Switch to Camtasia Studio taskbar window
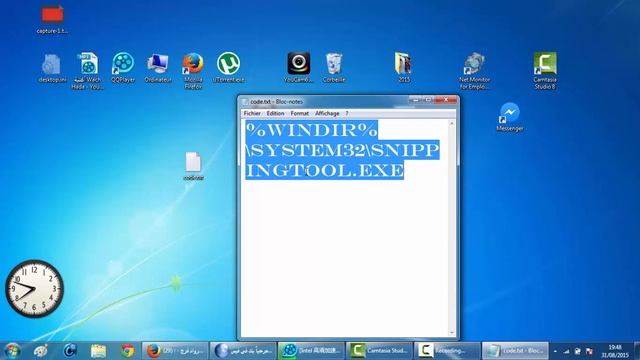Viewport: 640px width, 360px height. pyautogui.click(x=379, y=351)
